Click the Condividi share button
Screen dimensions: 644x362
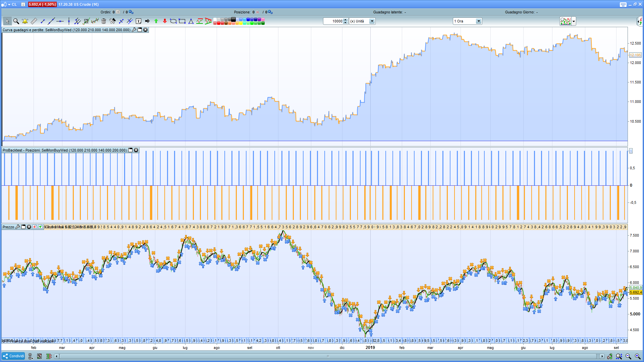14,356
